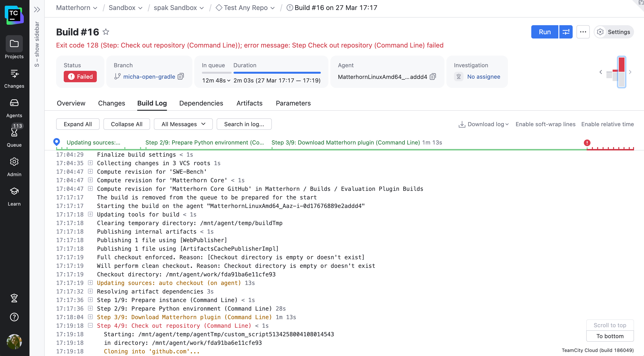View Agents from the sidebar
The height and width of the screenshot is (356, 644).
pyautogui.click(x=14, y=107)
